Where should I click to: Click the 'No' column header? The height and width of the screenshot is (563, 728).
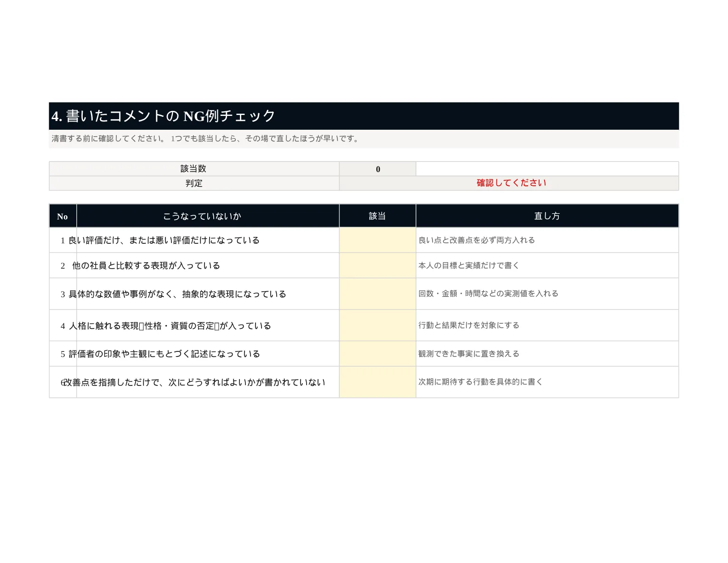coord(63,216)
